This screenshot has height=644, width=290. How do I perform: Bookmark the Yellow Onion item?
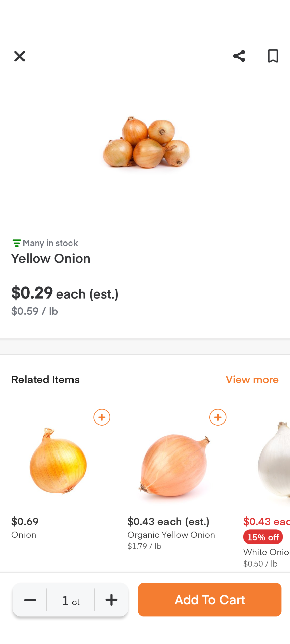click(273, 56)
